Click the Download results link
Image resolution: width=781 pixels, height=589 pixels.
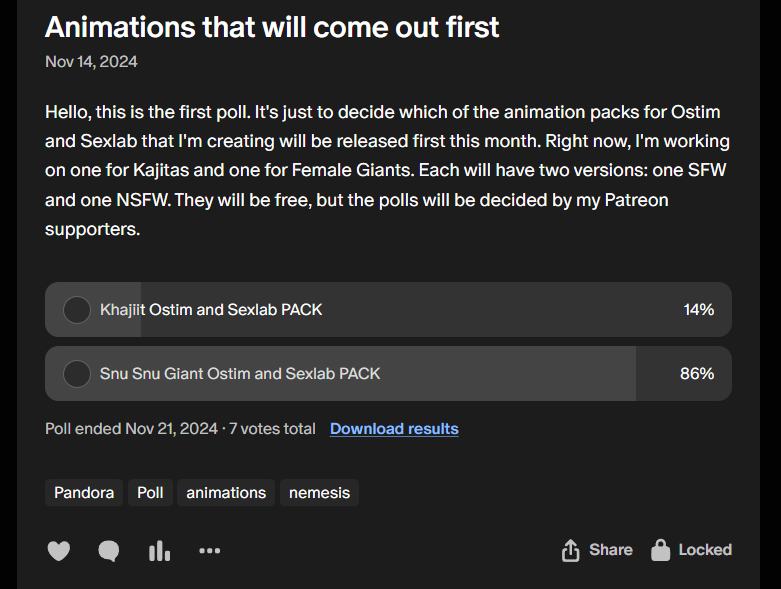pos(394,429)
